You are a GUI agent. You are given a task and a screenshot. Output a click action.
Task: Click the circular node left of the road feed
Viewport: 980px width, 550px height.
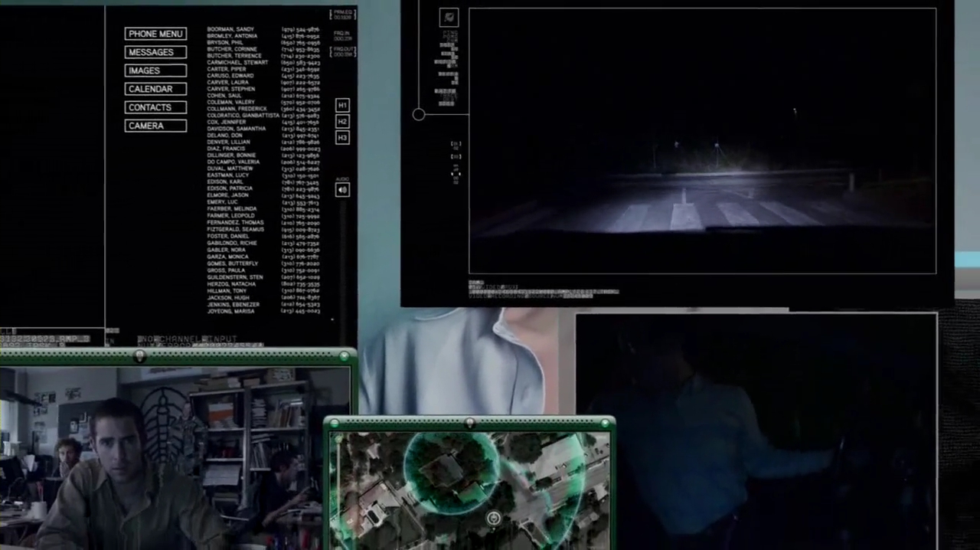pos(419,115)
